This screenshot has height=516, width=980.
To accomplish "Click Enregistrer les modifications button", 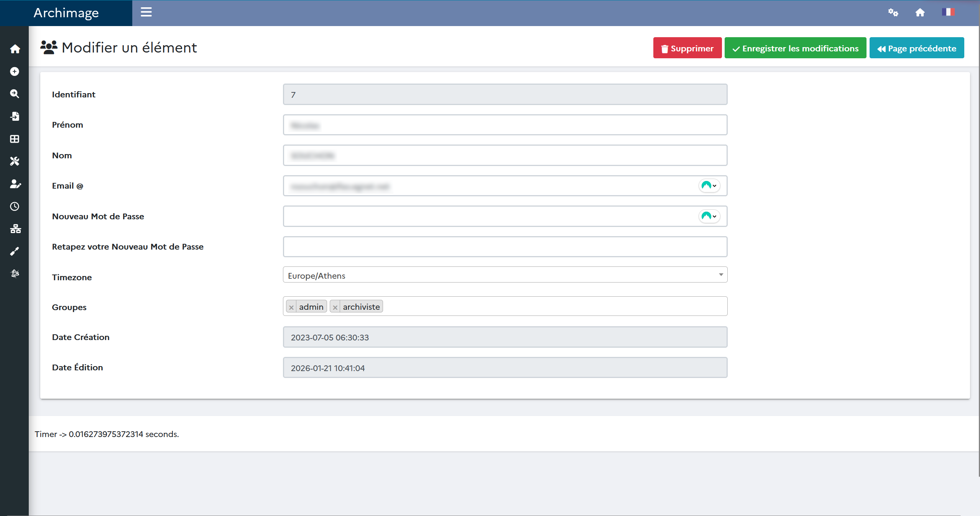I will [x=795, y=48].
